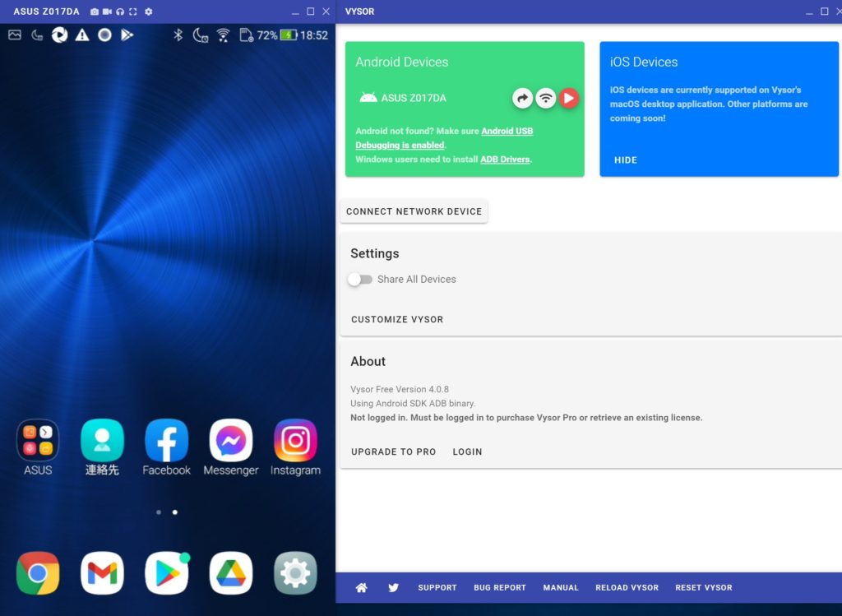Click the ASUS Z017DA device name in list
The height and width of the screenshot is (616, 842).
[414, 99]
